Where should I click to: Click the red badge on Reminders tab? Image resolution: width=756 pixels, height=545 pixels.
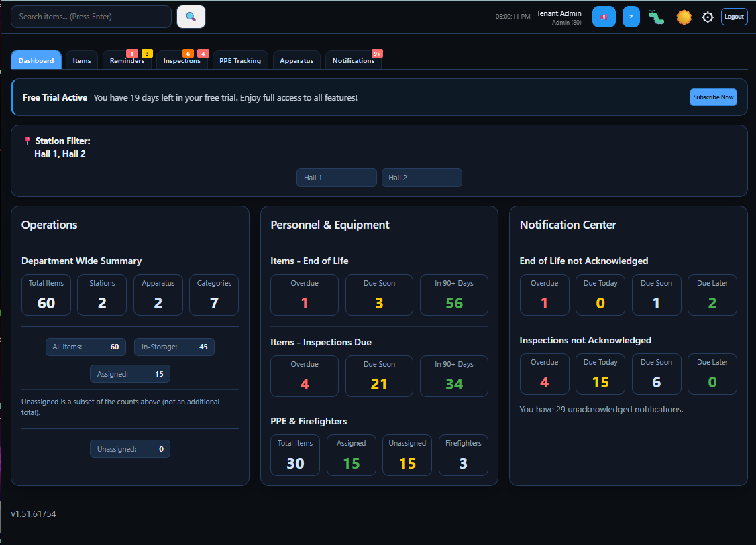[130, 52]
